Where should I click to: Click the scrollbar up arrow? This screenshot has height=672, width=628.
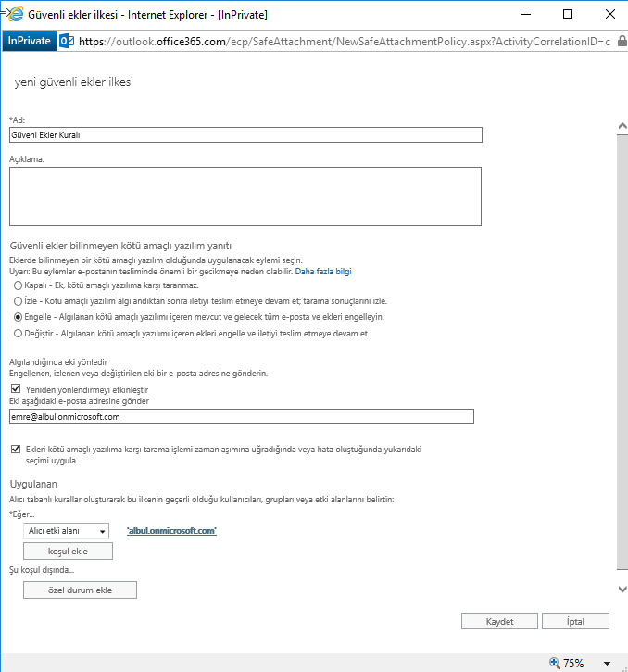click(x=622, y=126)
